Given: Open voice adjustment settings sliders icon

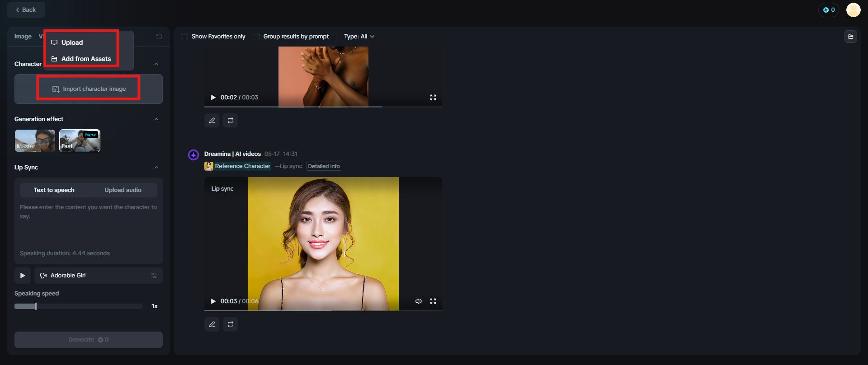Looking at the screenshot, I should (154, 276).
